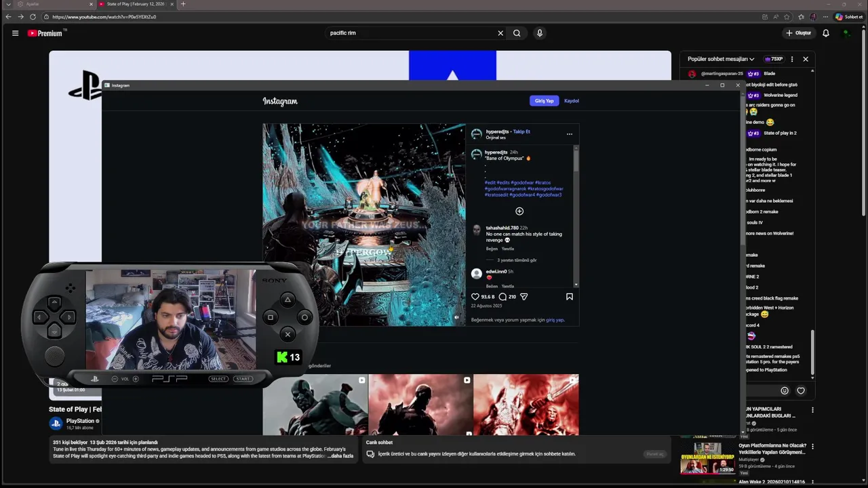Open the Sohbet et copilot button
Viewport: 868px width, 488px height.
coord(849,16)
